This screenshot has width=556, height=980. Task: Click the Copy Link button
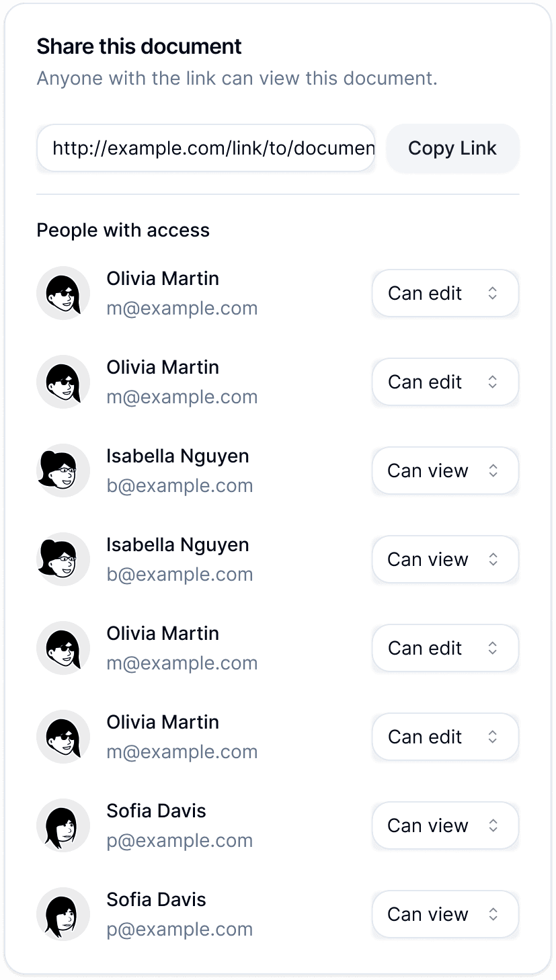click(x=452, y=148)
